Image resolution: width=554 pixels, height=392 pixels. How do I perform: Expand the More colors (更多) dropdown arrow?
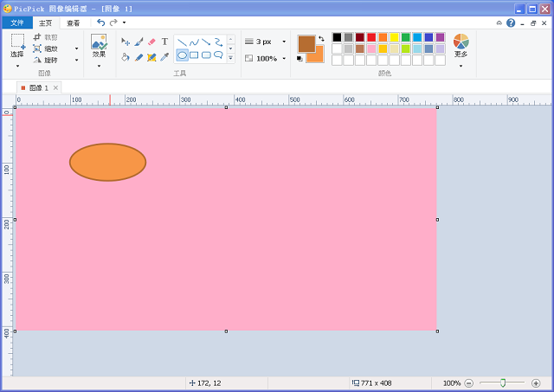click(x=461, y=66)
